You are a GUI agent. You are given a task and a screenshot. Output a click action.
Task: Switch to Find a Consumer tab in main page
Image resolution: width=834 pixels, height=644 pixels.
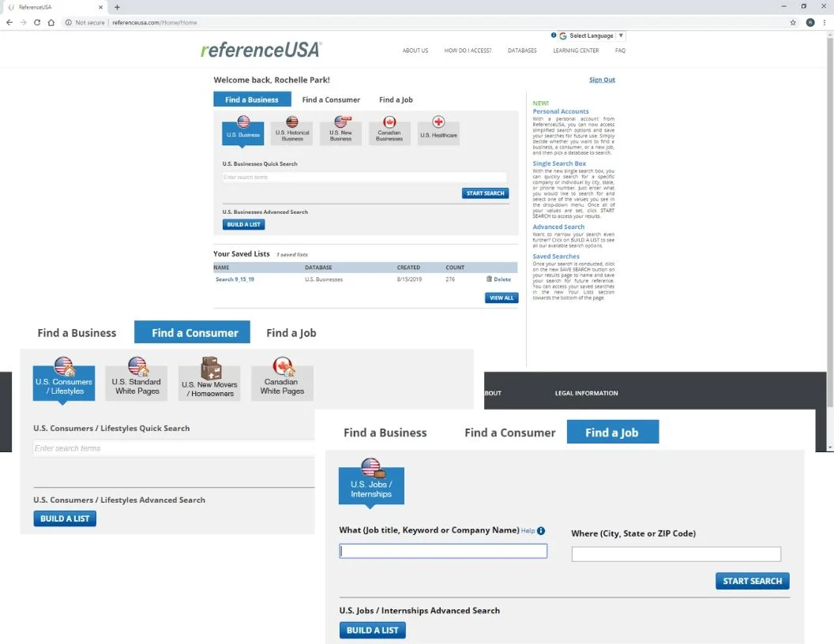pyautogui.click(x=331, y=99)
